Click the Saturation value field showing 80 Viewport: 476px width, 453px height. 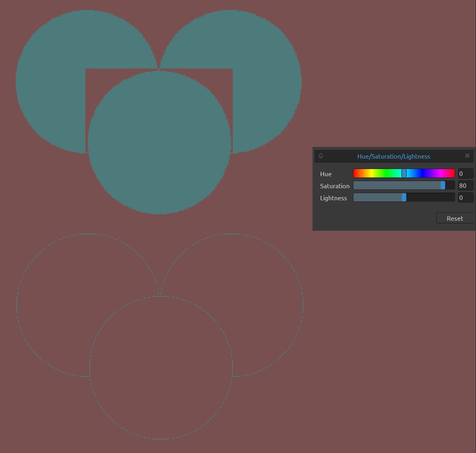pyautogui.click(x=465, y=185)
